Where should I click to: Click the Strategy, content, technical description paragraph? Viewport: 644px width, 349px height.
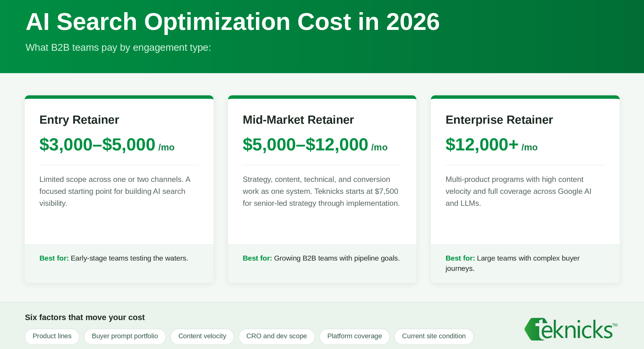tap(321, 191)
